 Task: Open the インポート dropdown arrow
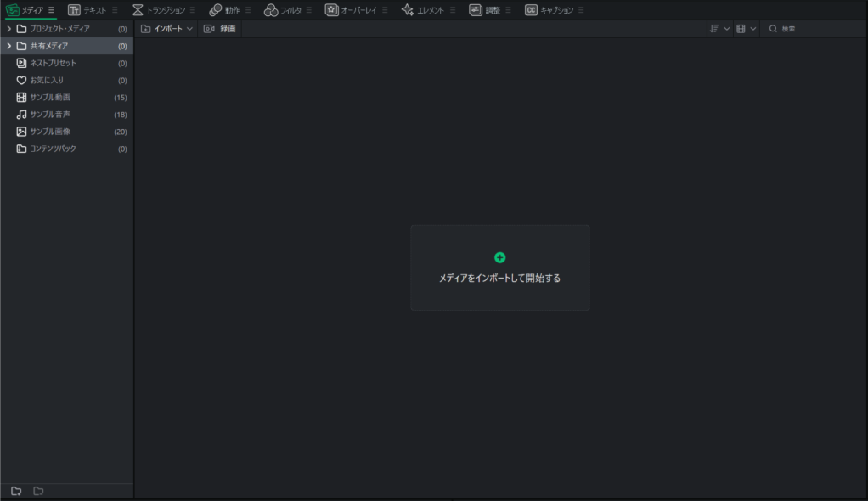189,29
